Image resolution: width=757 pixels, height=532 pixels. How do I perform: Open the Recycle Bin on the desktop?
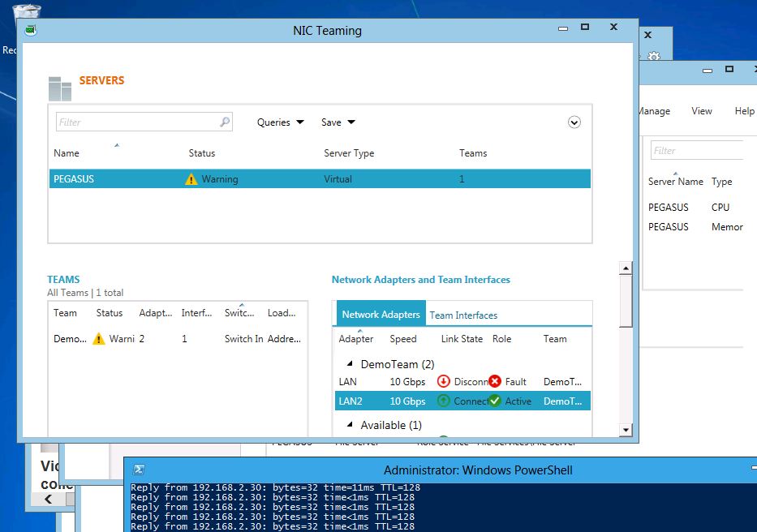27,11
